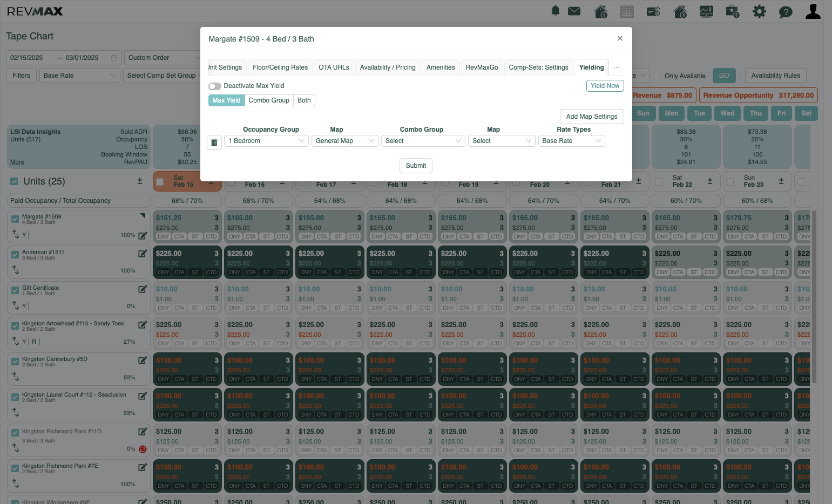Click red warning icon on Kingston Richmond Park #11D
The width and height of the screenshot is (832, 504).
143,449
